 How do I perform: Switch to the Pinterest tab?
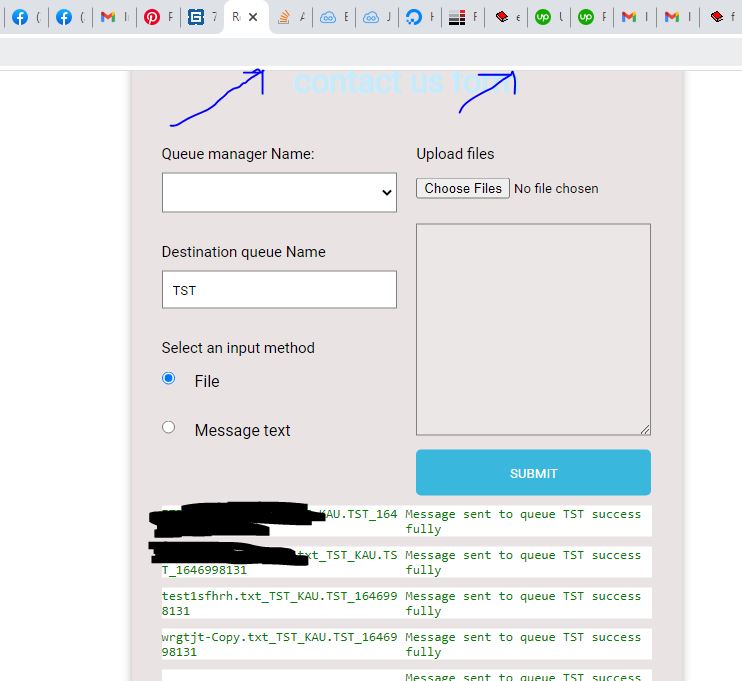158,18
